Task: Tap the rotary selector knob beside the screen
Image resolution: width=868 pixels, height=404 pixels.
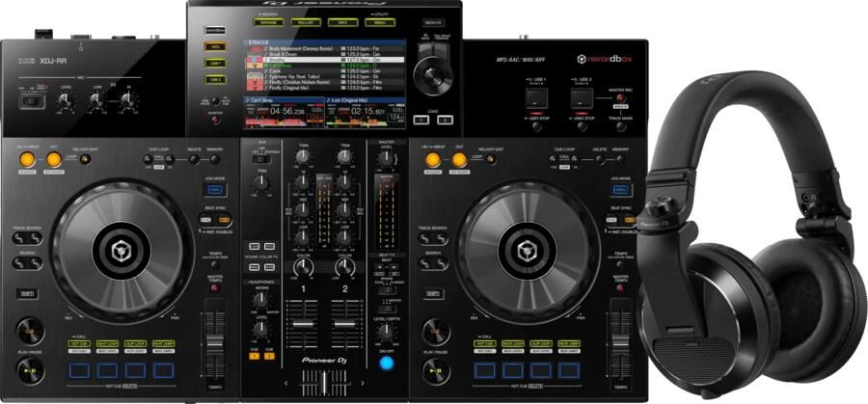Action: click(x=433, y=76)
